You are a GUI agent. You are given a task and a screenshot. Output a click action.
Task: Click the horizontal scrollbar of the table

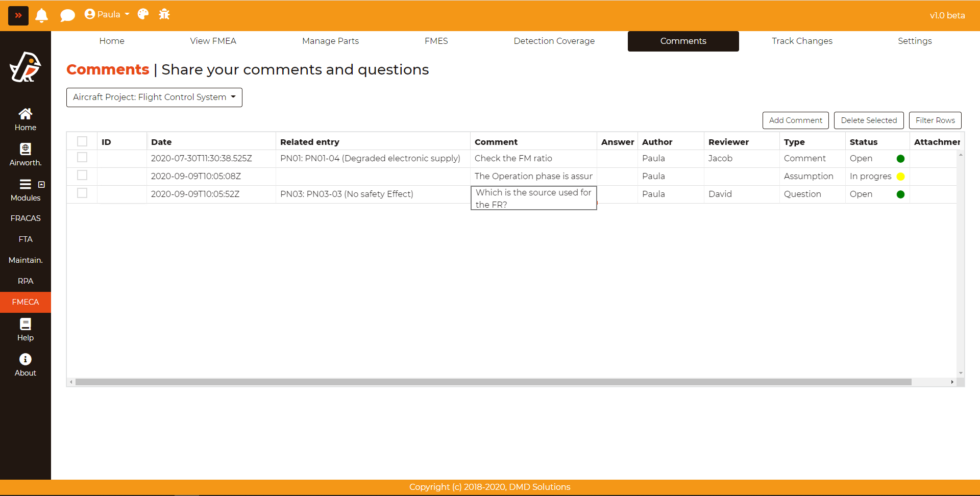pos(493,382)
